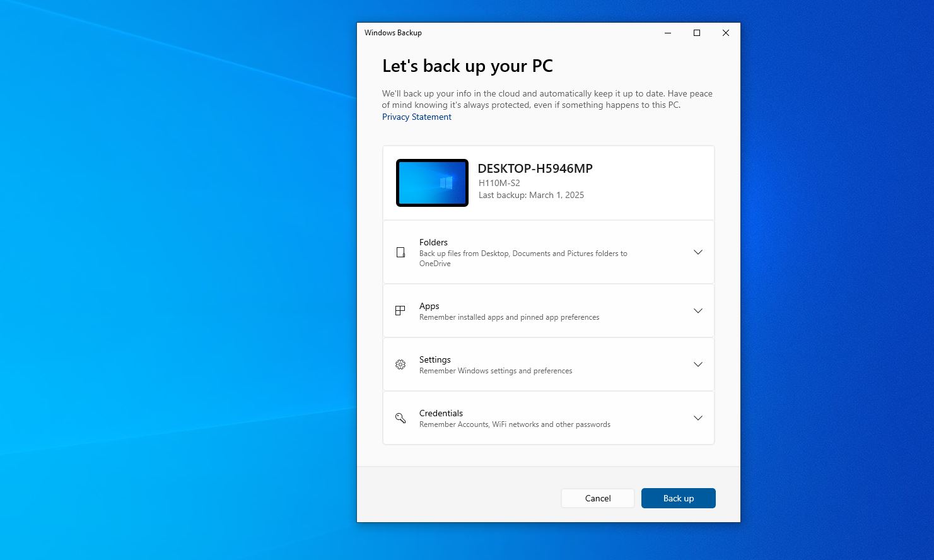Click the Credentials description about WiFi passwords
This screenshot has width=934, height=560.
pyautogui.click(x=515, y=424)
